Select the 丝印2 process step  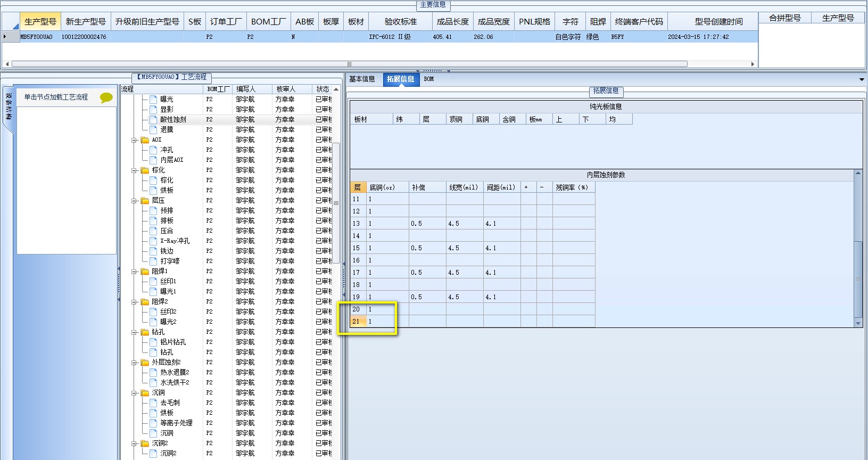click(x=168, y=311)
